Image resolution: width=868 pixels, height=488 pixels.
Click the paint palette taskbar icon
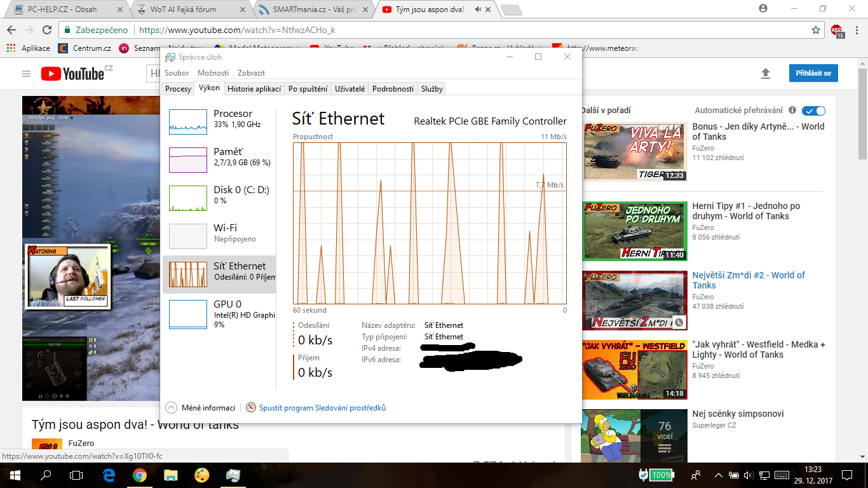(201, 475)
